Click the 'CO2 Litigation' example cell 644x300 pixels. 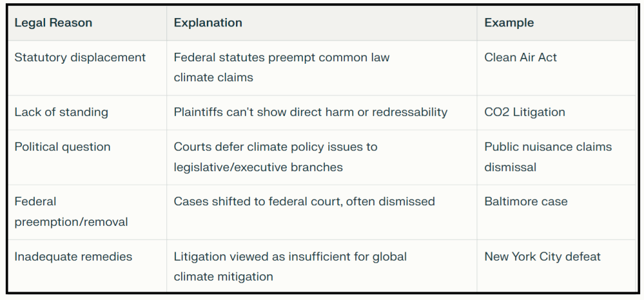point(525,112)
